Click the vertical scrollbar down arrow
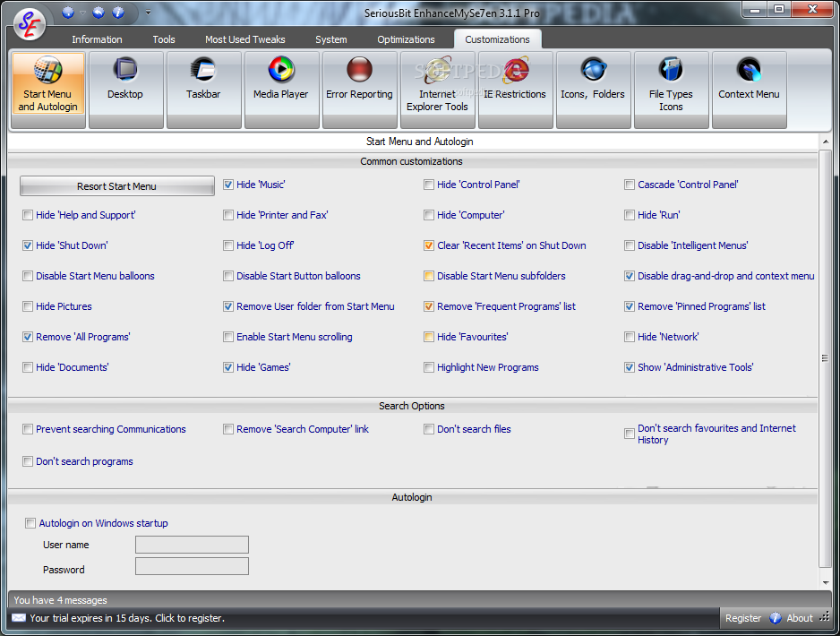 point(825,583)
